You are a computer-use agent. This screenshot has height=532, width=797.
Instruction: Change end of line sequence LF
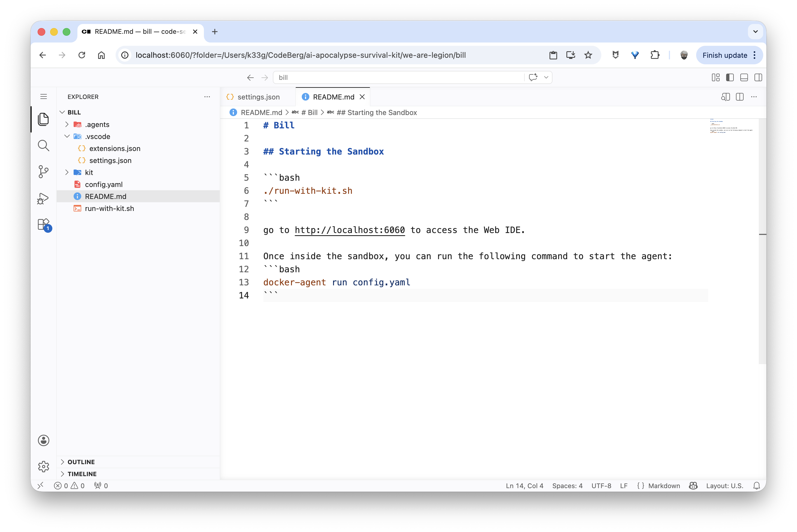click(624, 486)
